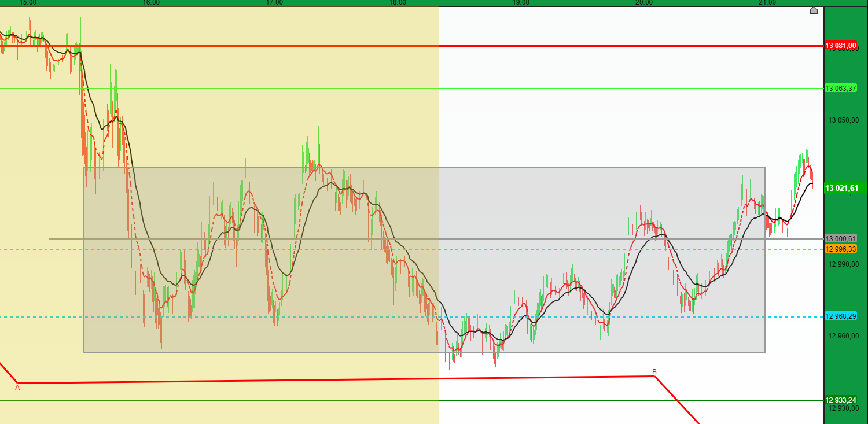Select the red 13 081,00 price tag
The image size is (868, 424).
tap(841, 45)
